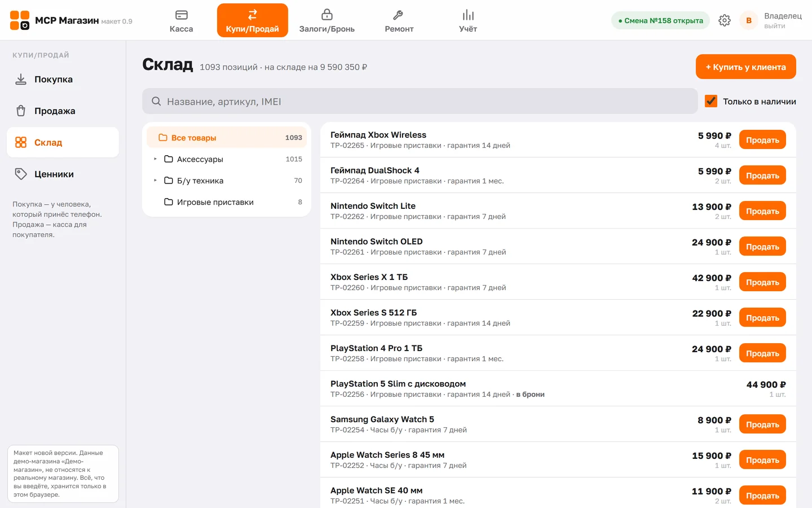Click the МСР Магазин logo icon
The width and height of the screenshot is (812, 508).
20,20
